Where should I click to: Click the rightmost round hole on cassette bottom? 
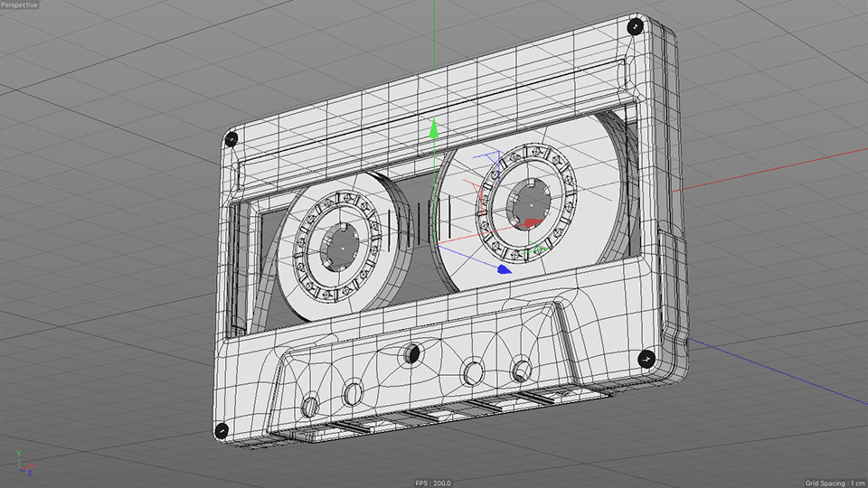(x=521, y=369)
